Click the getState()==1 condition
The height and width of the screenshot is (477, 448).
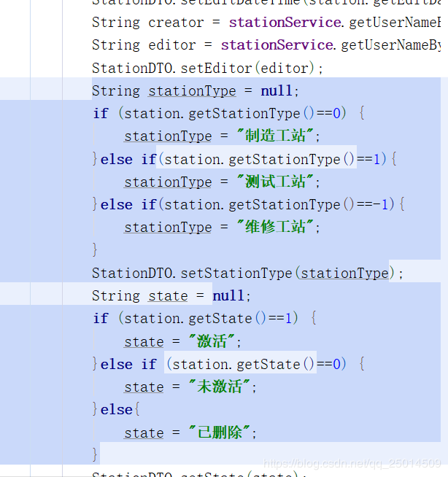click(x=212, y=319)
